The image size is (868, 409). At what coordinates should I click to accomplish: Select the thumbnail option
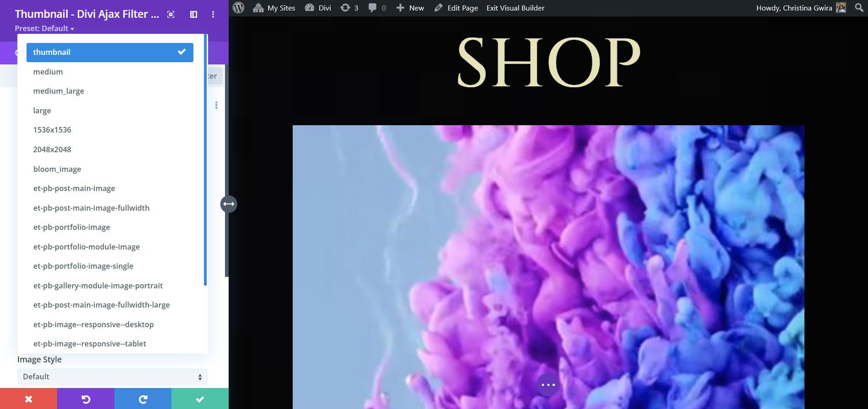[110, 52]
